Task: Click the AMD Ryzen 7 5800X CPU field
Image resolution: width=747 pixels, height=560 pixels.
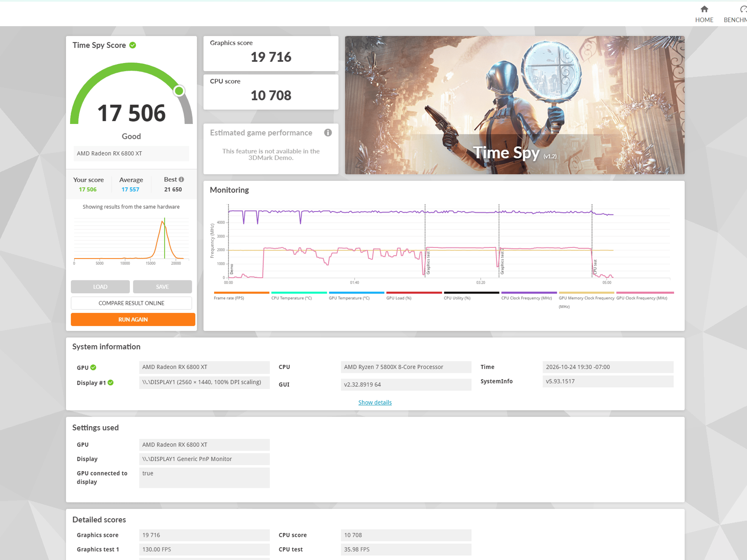Action: [406, 367]
